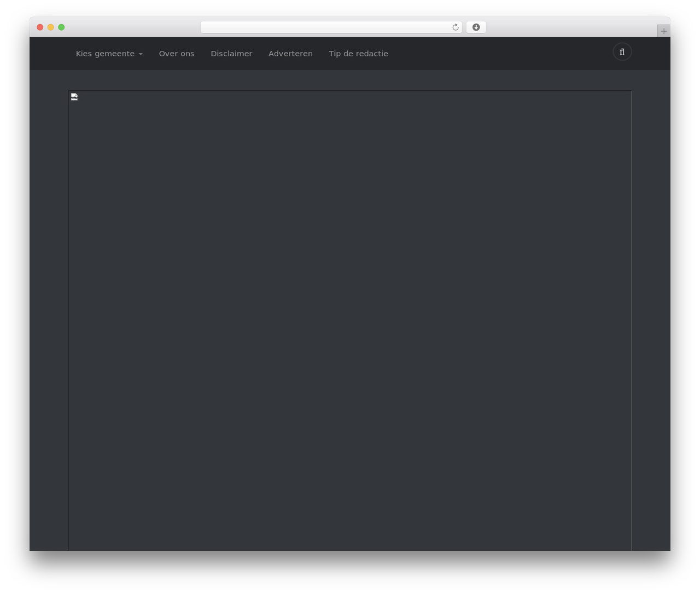700x593 pixels.
Task: Open the Adverteren menu item
Action: (290, 54)
